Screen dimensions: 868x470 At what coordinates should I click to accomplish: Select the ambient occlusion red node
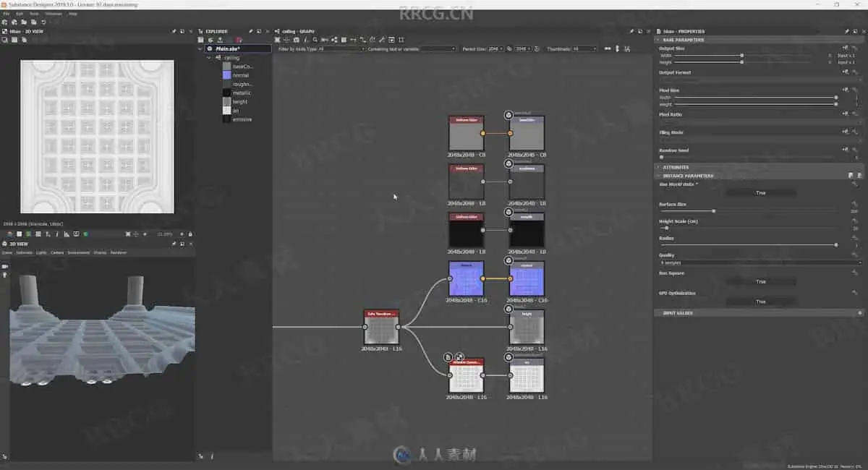[x=466, y=376]
